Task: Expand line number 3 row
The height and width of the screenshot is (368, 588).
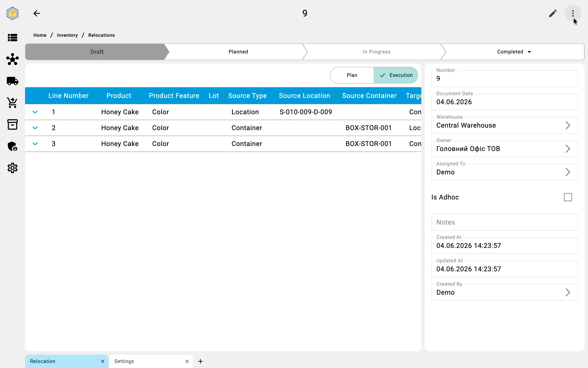Action: click(x=35, y=144)
